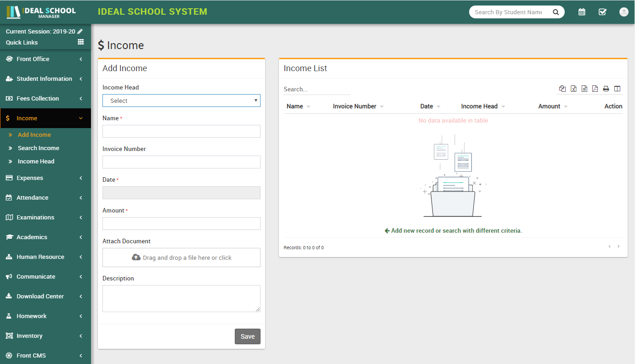Image resolution: width=635 pixels, height=364 pixels.
Task: Click the Student Information sidebar icon
Action: 9,78
